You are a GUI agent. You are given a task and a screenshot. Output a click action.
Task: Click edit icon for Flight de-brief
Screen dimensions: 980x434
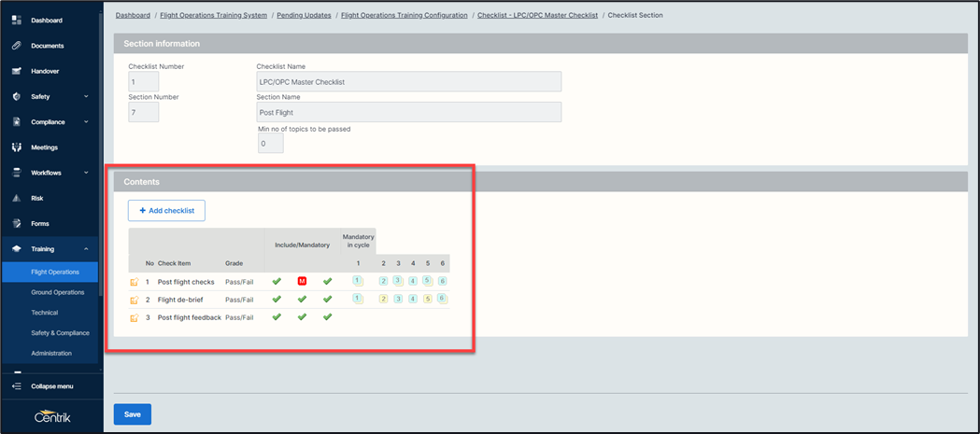[x=135, y=300]
